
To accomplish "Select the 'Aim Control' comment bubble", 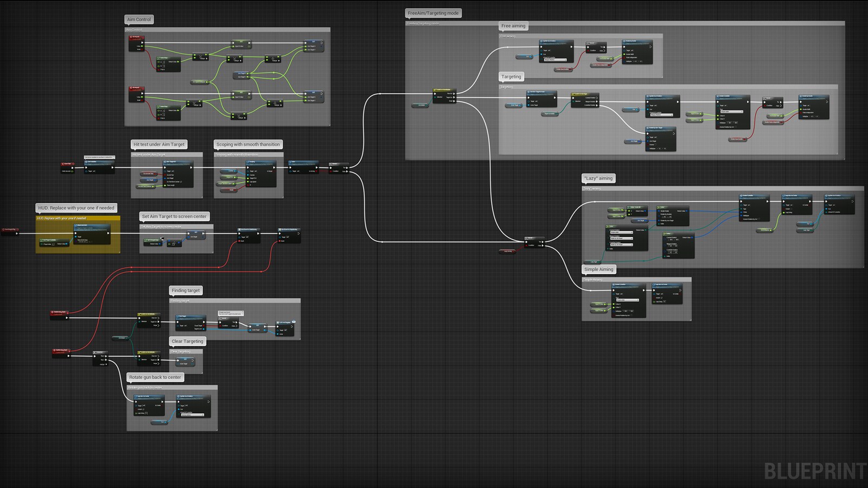I will pyautogui.click(x=139, y=20).
